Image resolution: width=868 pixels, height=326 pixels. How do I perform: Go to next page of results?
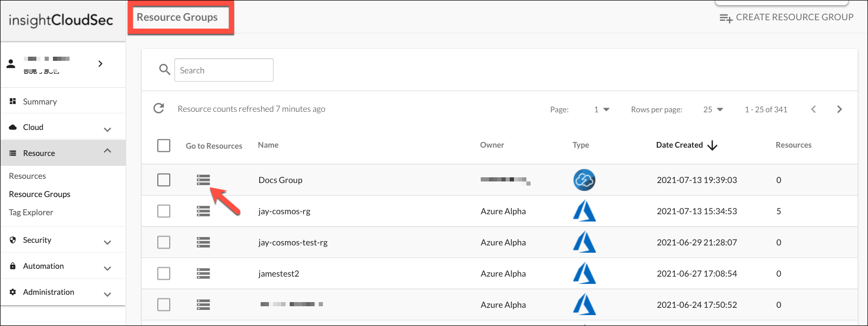tap(839, 109)
